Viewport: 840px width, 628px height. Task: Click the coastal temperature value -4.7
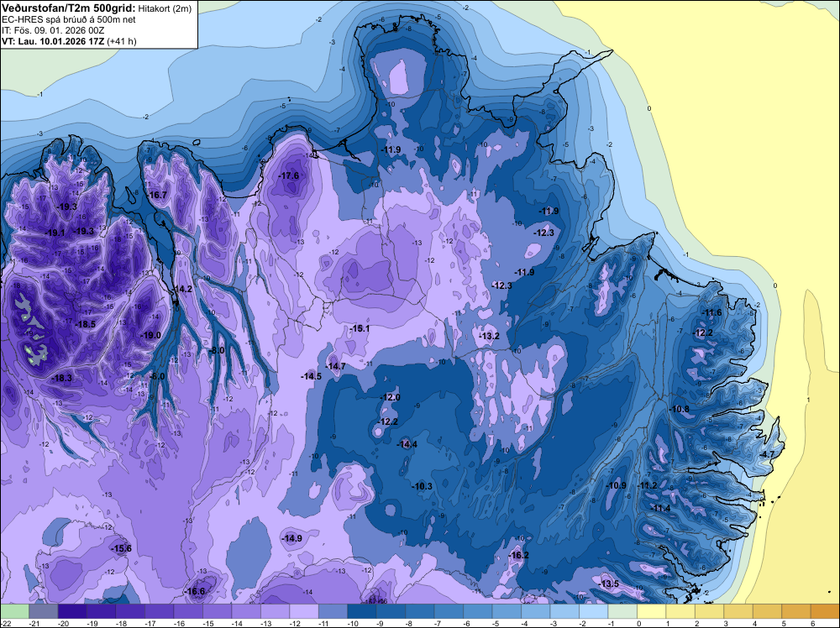(x=767, y=454)
